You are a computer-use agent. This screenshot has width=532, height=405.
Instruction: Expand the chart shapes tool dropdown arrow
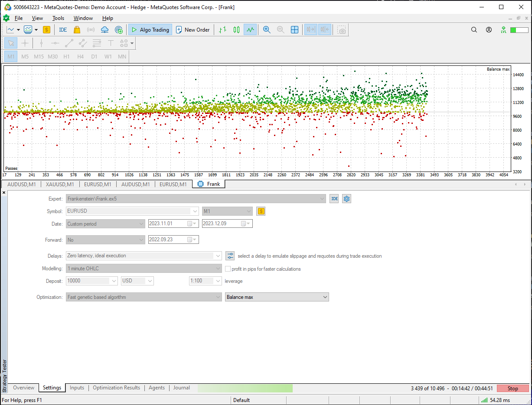click(132, 43)
